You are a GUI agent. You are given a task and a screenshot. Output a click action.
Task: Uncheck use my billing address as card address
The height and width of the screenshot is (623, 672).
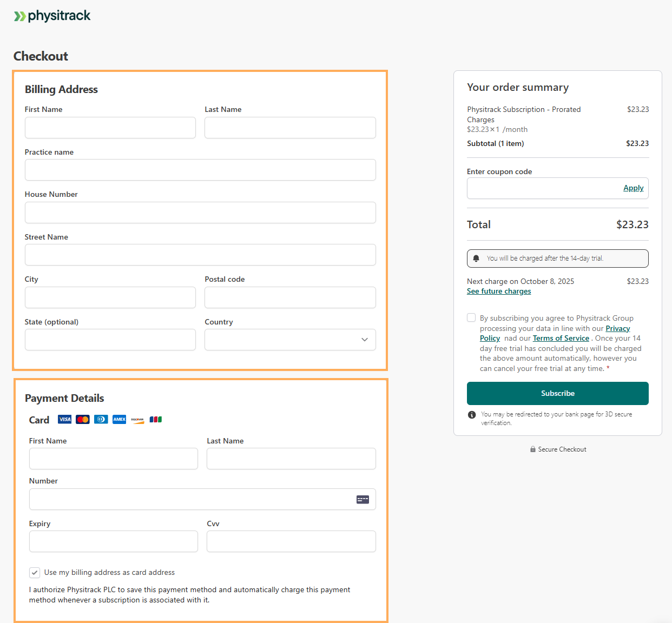tap(35, 572)
